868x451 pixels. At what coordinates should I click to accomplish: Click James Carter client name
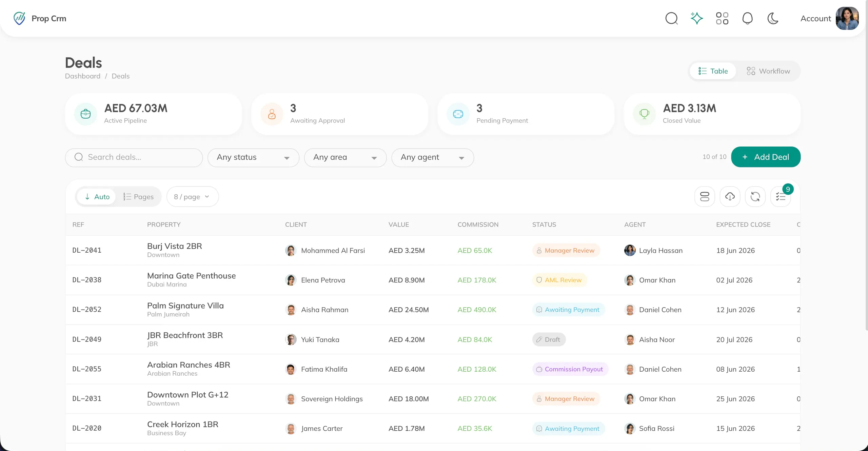tap(322, 428)
